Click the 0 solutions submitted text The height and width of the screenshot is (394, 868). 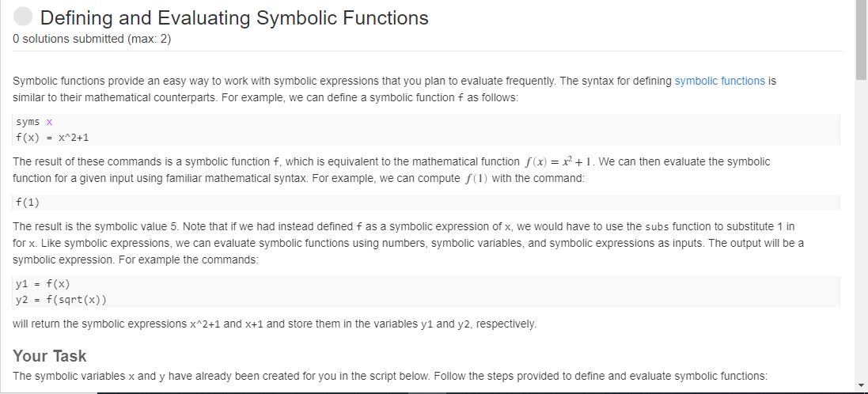92,40
